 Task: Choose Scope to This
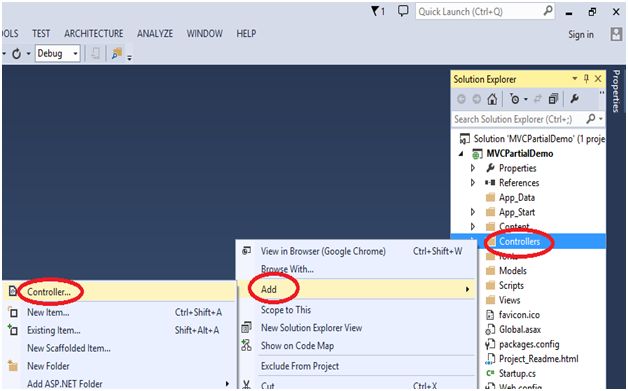click(356, 310)
